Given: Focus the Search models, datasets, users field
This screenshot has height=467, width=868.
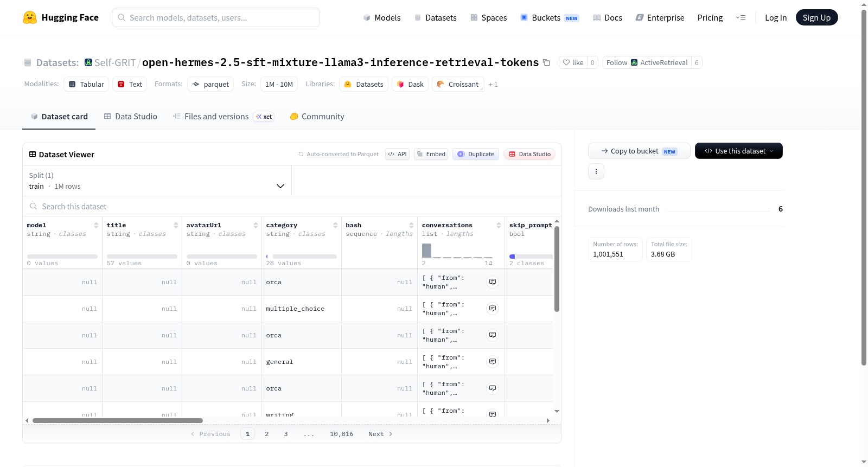Looking at the screenshot, I should click(216, 17).
